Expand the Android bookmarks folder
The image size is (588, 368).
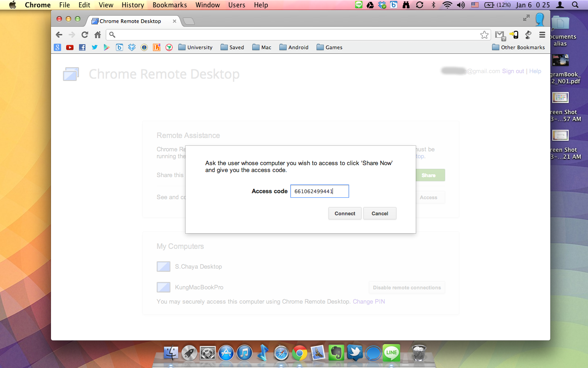click(x=294, y=47)
